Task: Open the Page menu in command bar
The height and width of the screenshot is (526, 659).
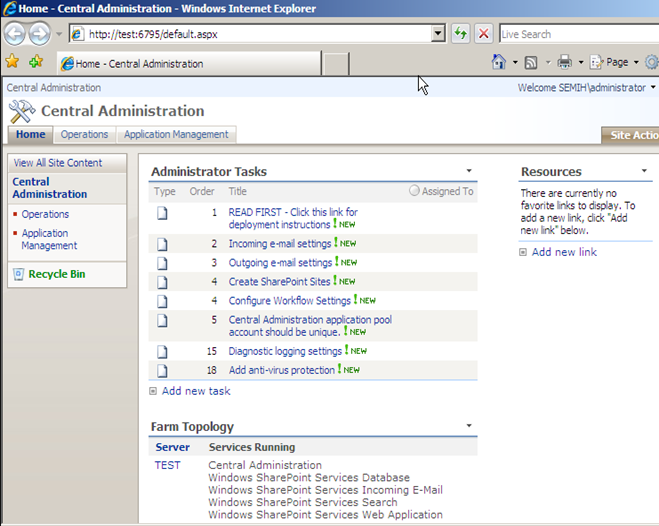Action: click(617, 62)
